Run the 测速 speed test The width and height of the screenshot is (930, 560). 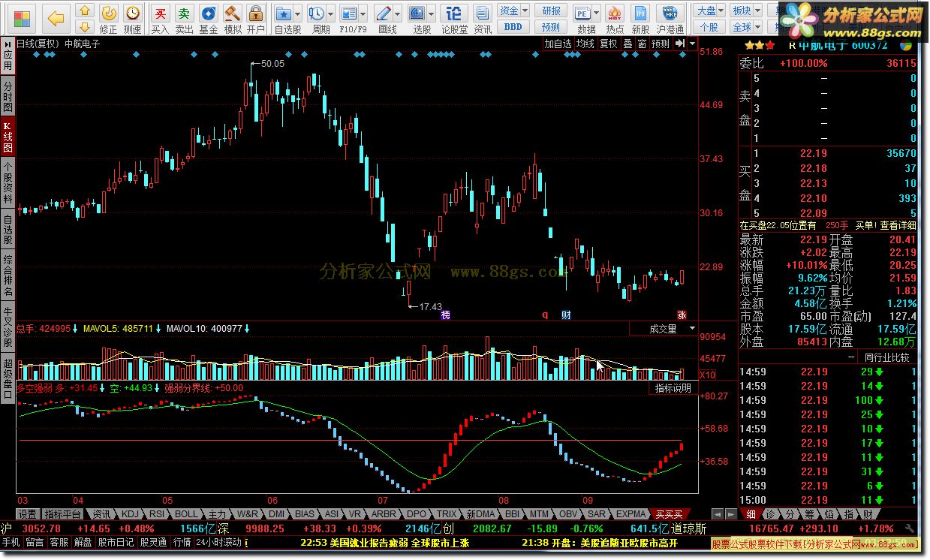click(x=132, y=19)
